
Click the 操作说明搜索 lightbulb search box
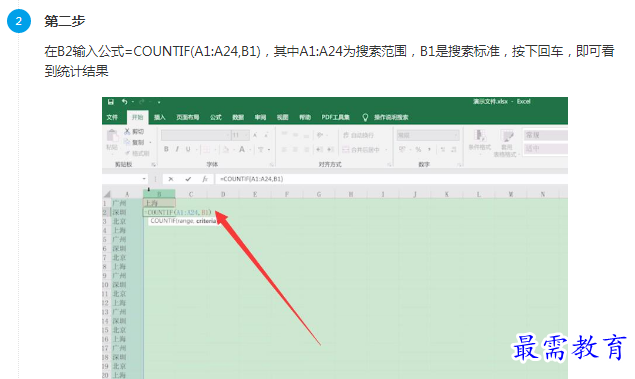(386, 117)
